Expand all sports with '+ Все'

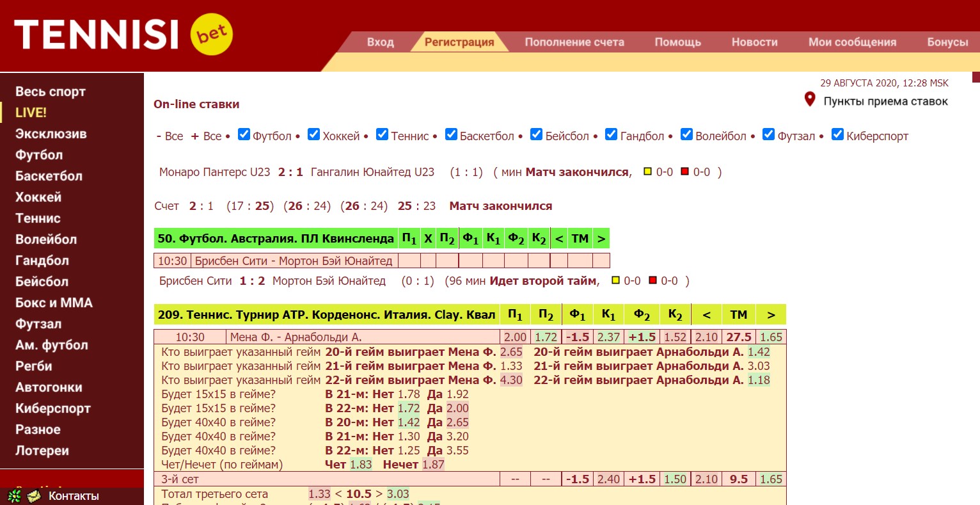[206, 136]
